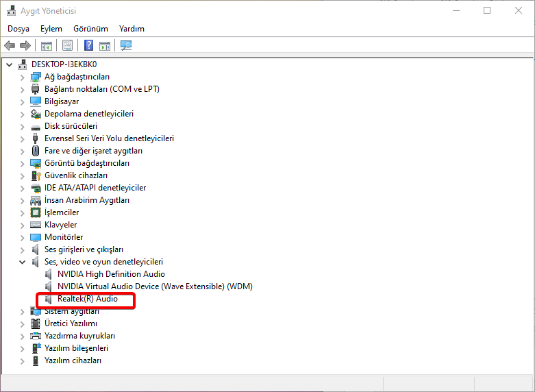535x392 pixels.
Task: Select NVIDIA Virtual Audio Device (Wave Extensible)
Action: click(155, 286)
